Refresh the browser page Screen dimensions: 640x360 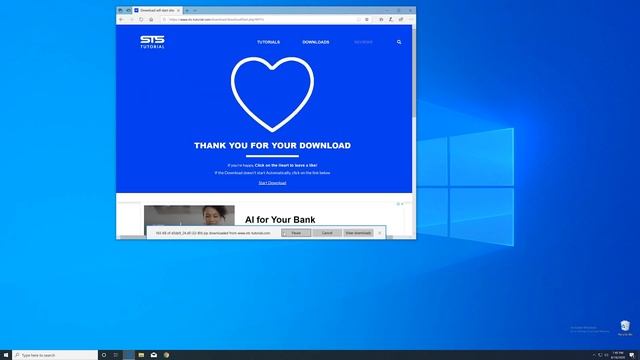tap(141, 19)
